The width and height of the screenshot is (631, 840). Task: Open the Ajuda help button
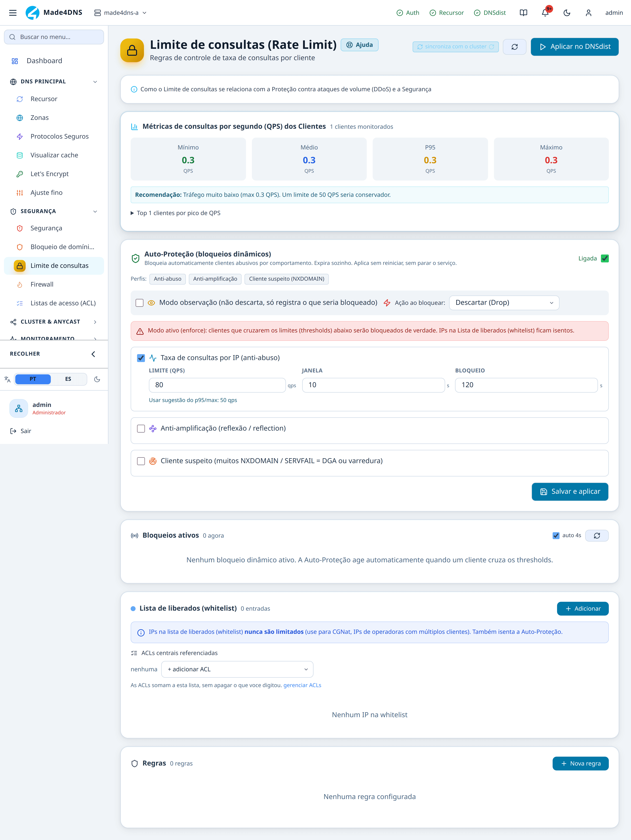pyautogui.click(x=359, y=45)
